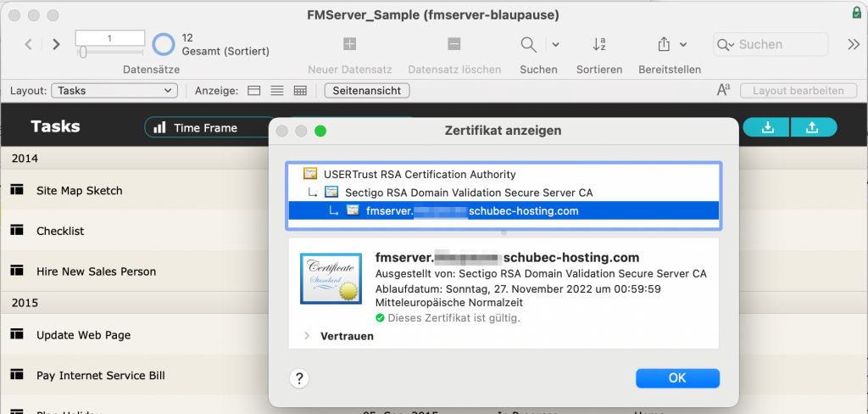The width and height of the screenshot is (868, 414).
Task: Click the Sortieren label
Action: click(599, 70)
